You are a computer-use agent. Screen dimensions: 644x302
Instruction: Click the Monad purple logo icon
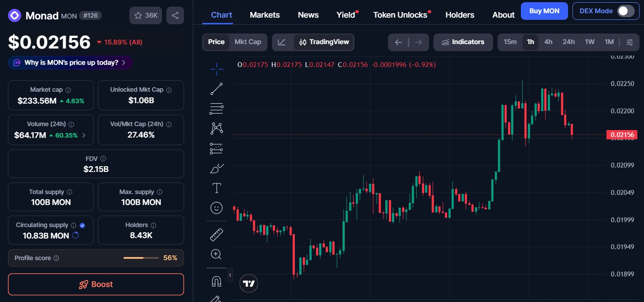tap(15, 16)
